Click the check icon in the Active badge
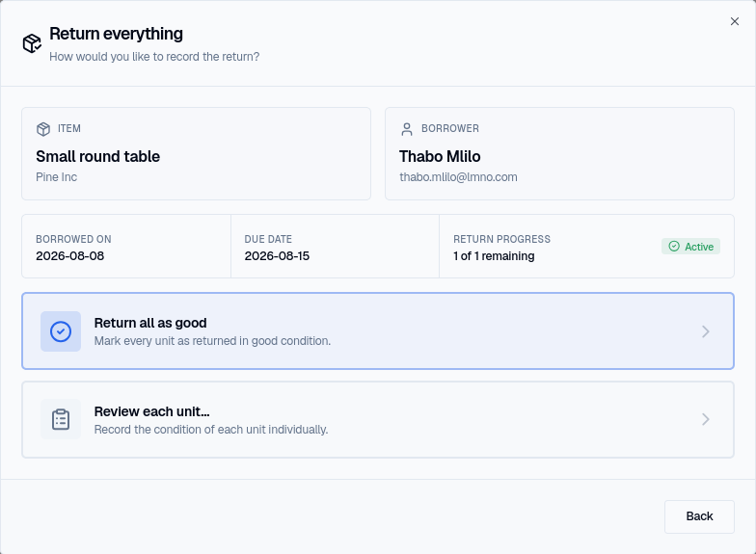Viewport: 756px width, 554px height. point(674,247)
